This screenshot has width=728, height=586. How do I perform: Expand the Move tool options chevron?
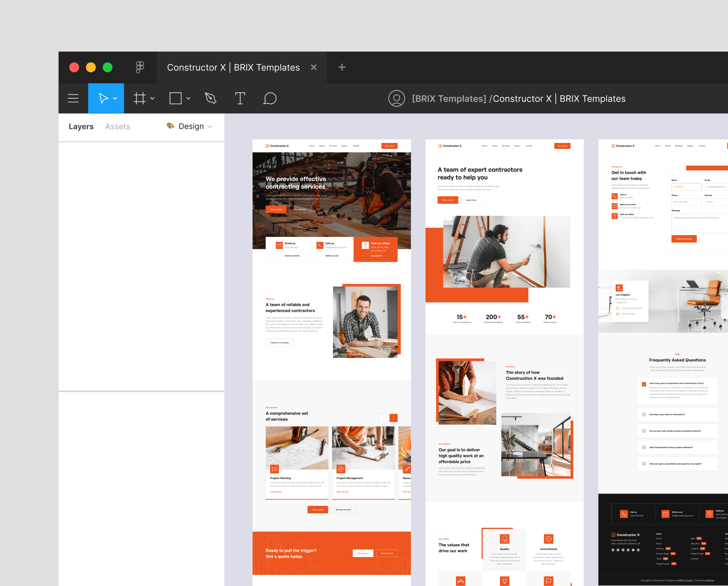(117, 98)
